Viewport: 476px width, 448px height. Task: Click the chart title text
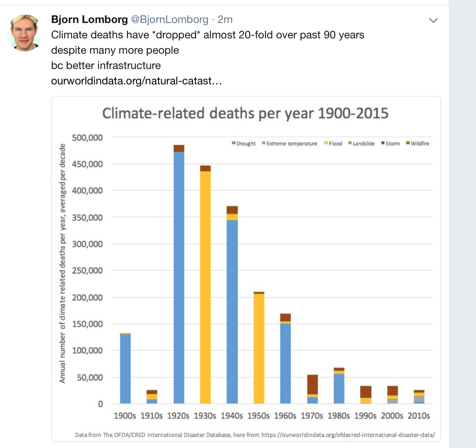pyautogui.click(x=245, y=114)
